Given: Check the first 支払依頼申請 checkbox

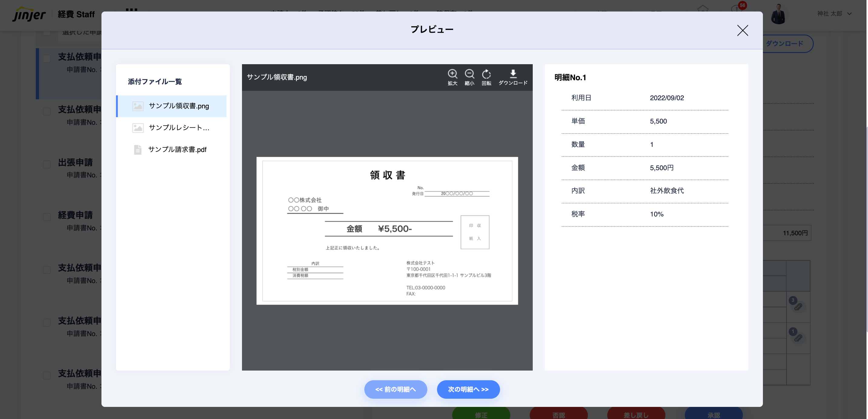Looking at the screenshot, I should click(47, 59).
